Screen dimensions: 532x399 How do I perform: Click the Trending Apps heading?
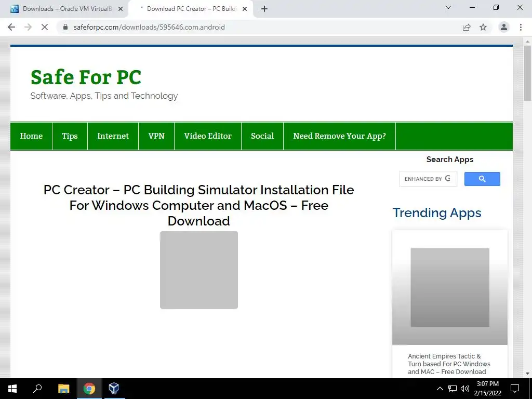(x=436, y=212)
